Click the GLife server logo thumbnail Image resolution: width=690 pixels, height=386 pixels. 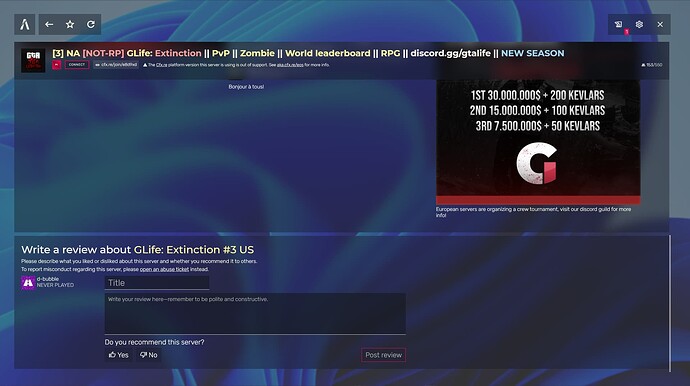pos(33,60)
